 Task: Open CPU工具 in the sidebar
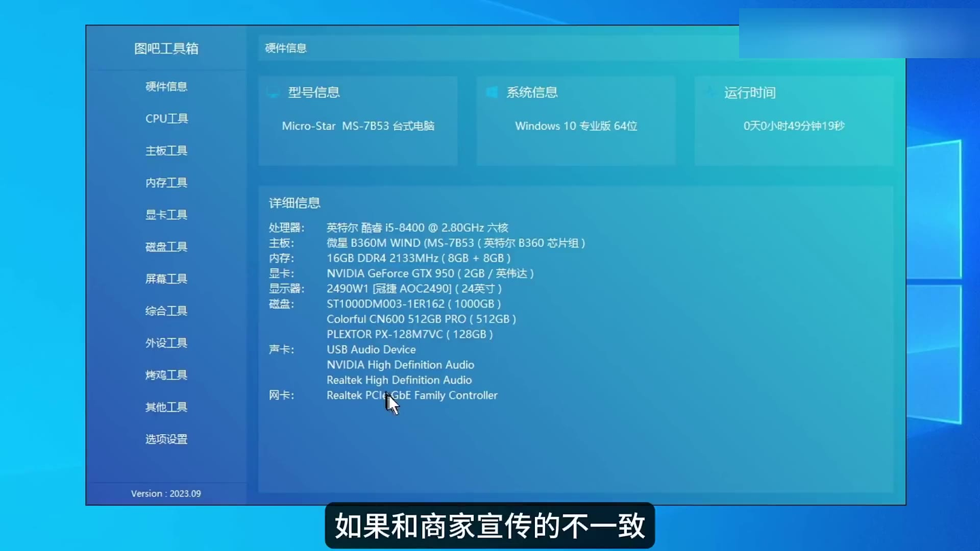point(166,118)
